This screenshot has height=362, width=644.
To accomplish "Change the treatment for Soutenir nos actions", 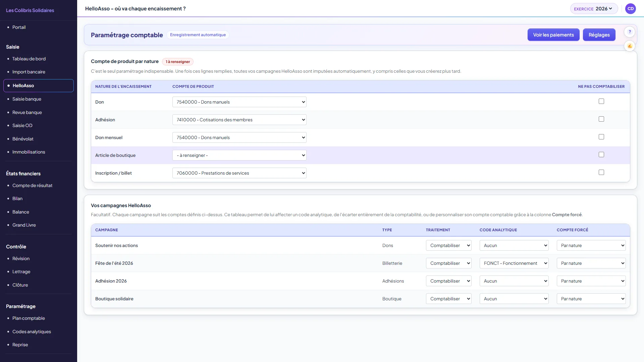I will pos(449,245).
